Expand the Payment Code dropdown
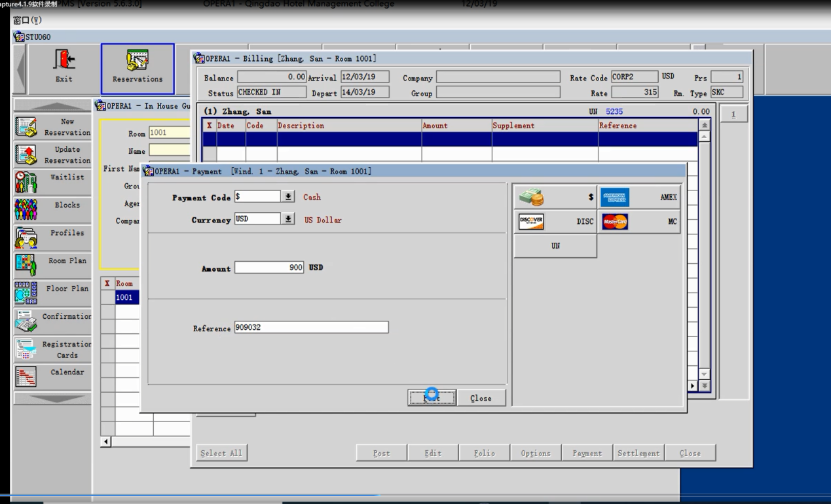The image size is (831, 504). click(288, 196)
